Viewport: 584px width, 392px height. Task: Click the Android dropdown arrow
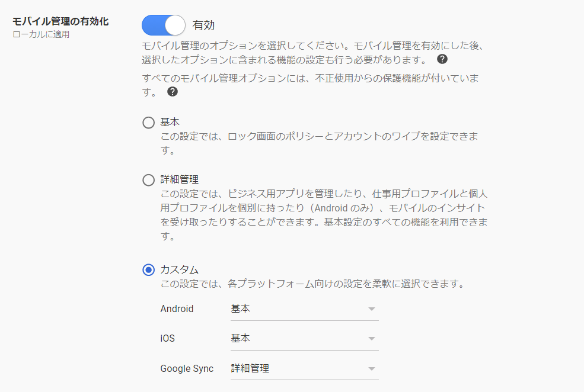(x=371, y=309)
